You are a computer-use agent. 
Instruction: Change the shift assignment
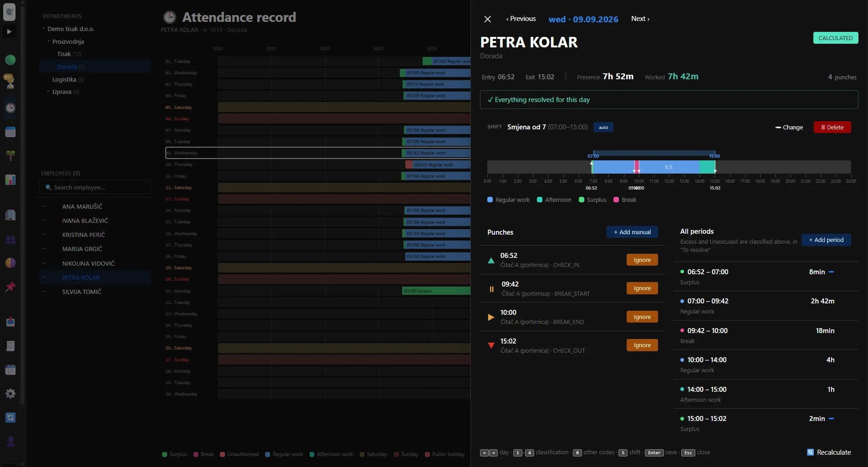click(789, 127)
